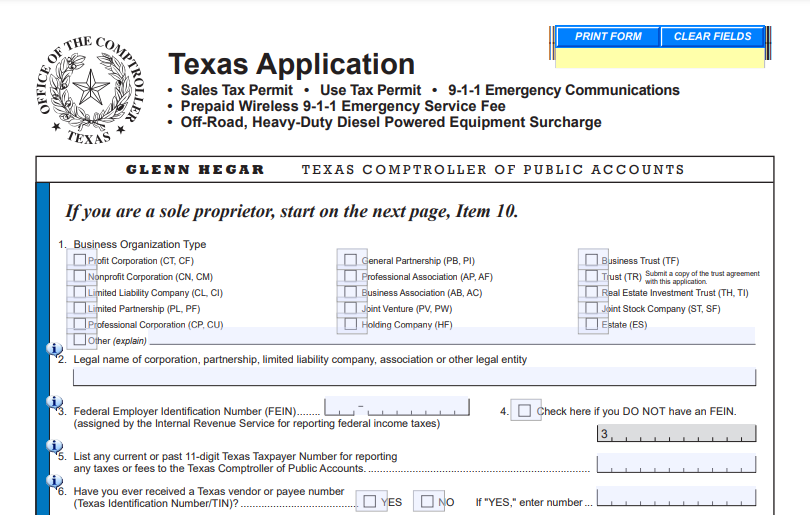Select Limited Liability Company (CL, CI) checkbox
The image size is (810, 515).
pos(80,292)
